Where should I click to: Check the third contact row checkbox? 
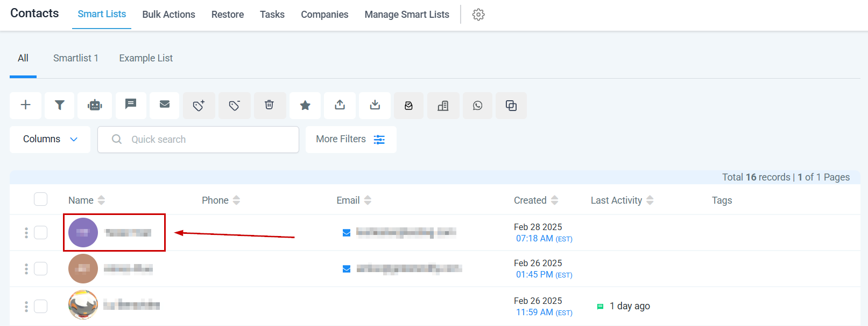click(40, 306)
